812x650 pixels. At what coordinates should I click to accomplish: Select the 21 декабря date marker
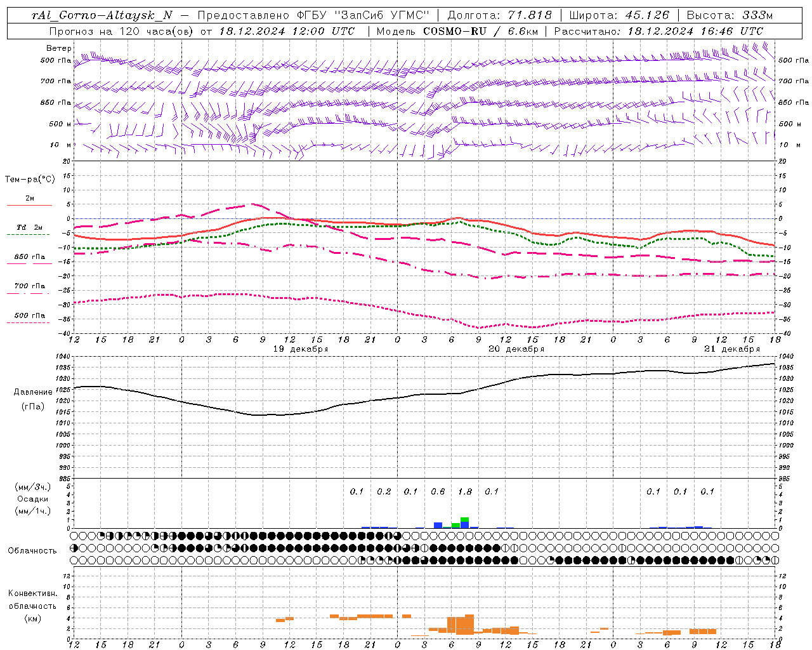732,349
